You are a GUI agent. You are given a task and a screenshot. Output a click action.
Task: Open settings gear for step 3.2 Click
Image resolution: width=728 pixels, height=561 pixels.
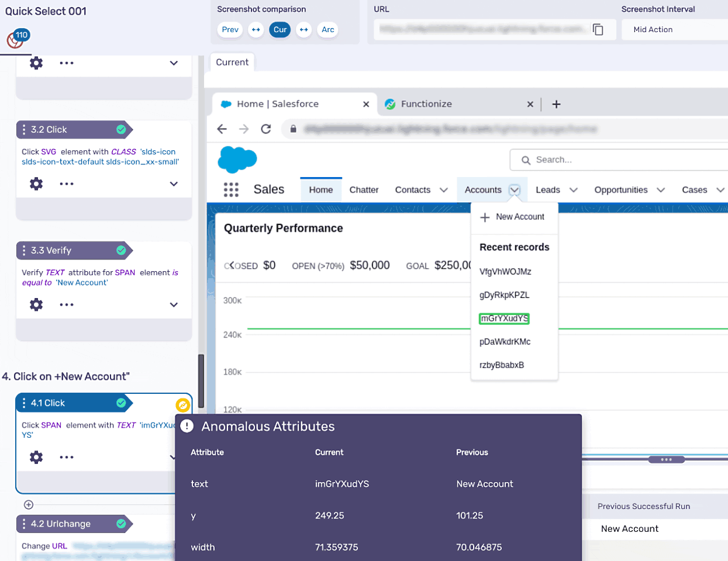[x=36, y=183]
